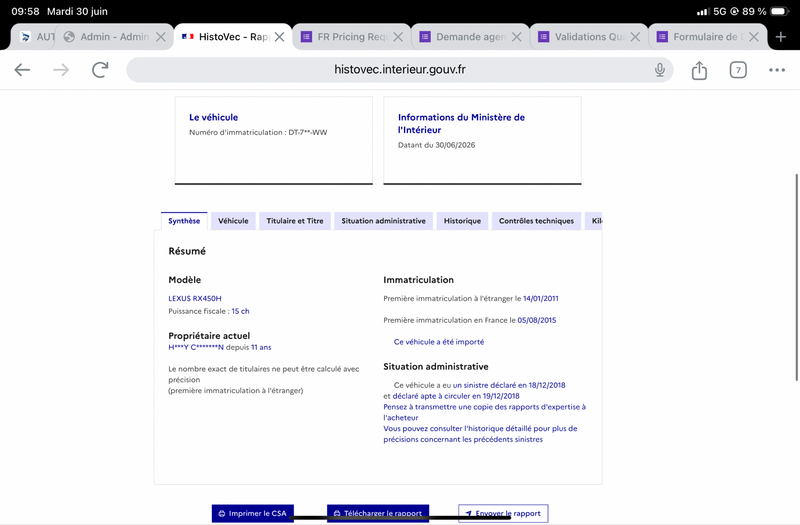
Task: Open the Historique tab
Action: (x=462, y=221)
